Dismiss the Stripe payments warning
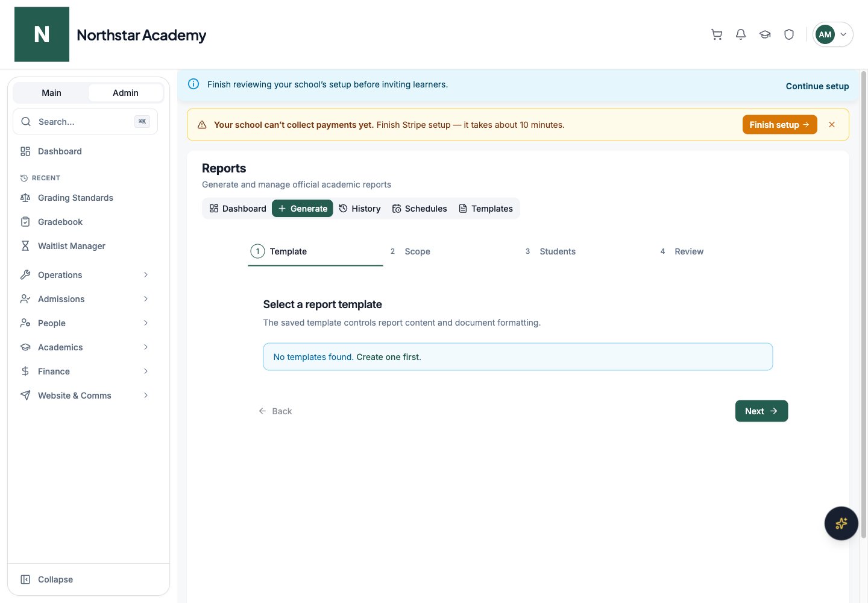The image size is (868, 603). point(832,125)
